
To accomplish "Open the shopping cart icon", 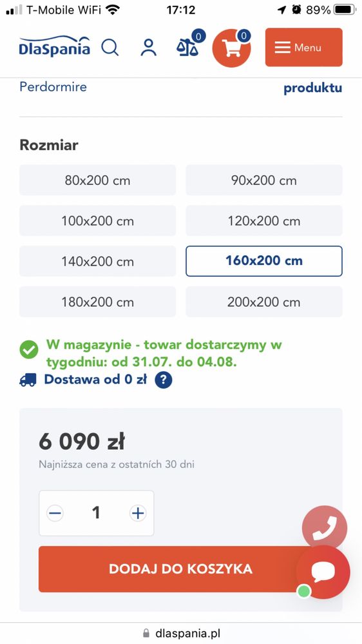I will 231,48.
